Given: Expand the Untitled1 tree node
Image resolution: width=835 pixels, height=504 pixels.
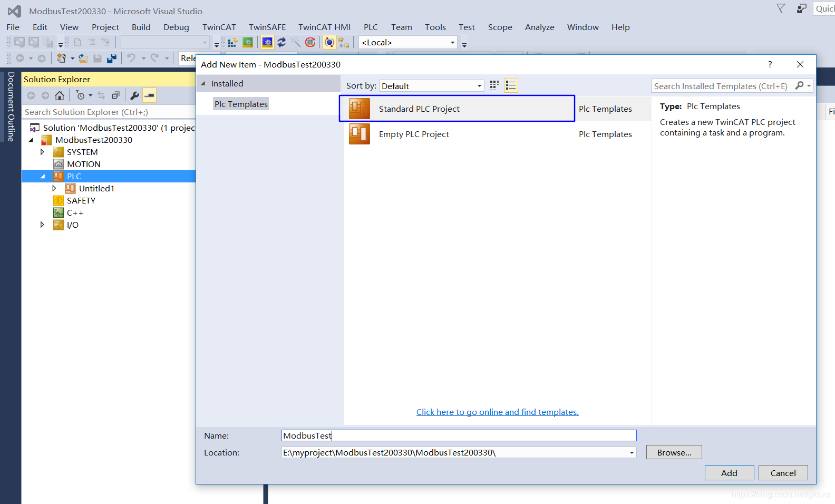Looking at the screenshot, I should pos(54,188).
